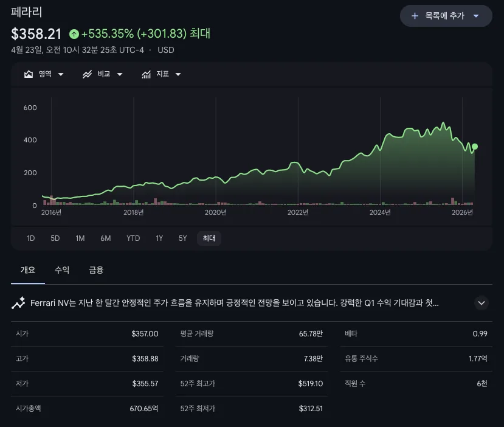The image size is (504, 427).
Task: Click the 베타 value 0.99
Action: 480,334
